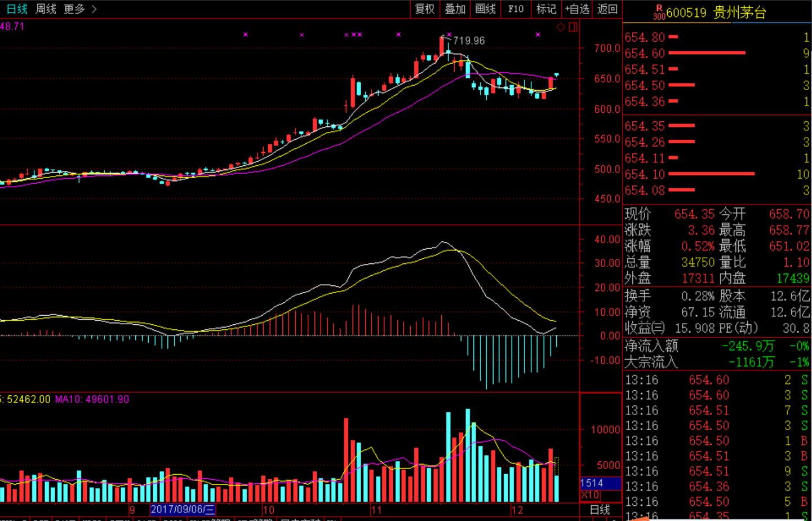Select buy order level 654.11

[x=717, y=158]
